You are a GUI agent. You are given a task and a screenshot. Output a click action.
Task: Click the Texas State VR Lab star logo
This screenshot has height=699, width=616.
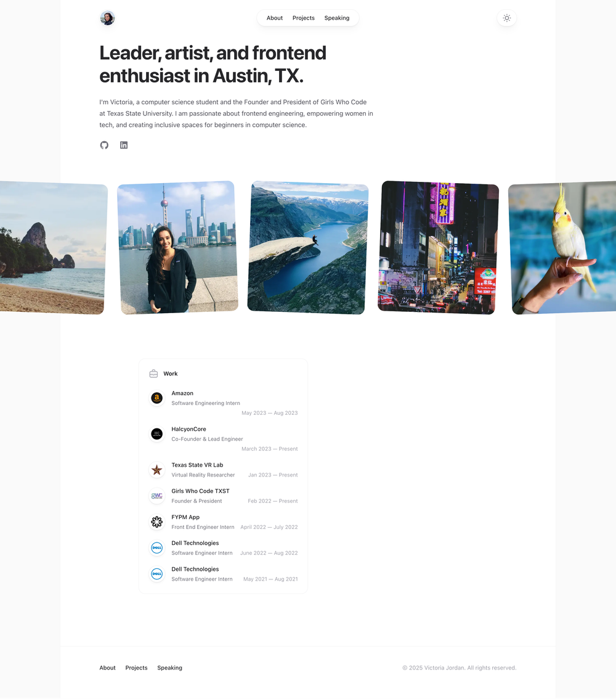coord(157,470)
